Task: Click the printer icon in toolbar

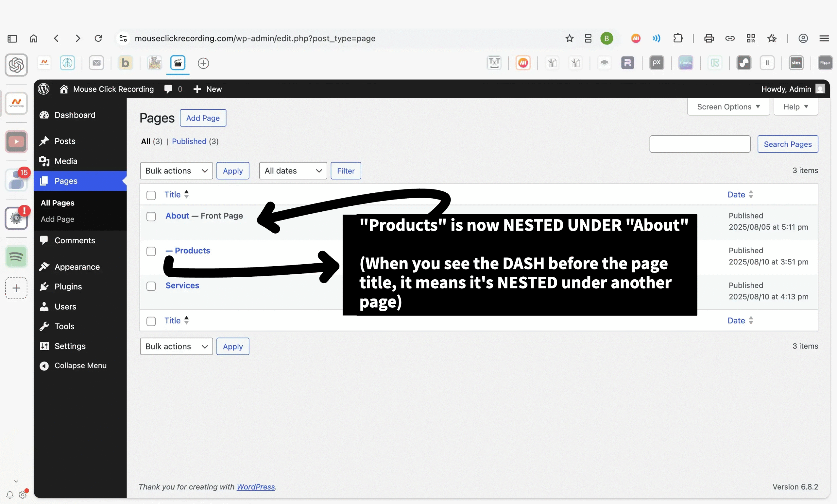Action: tap(709, 38)
